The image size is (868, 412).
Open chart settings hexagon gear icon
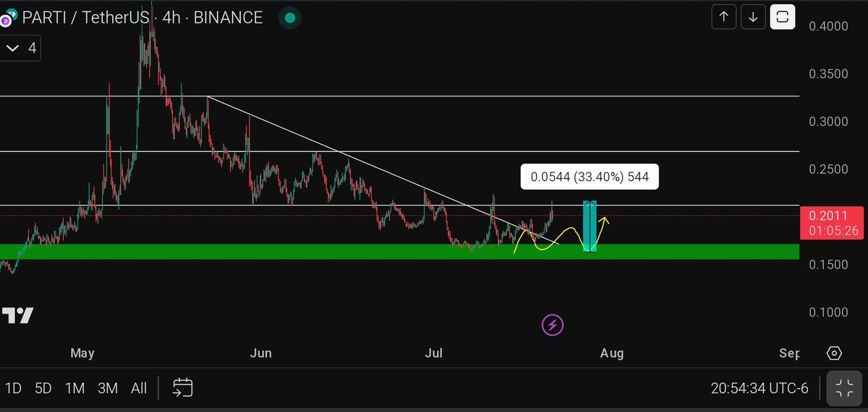[834, 353]
